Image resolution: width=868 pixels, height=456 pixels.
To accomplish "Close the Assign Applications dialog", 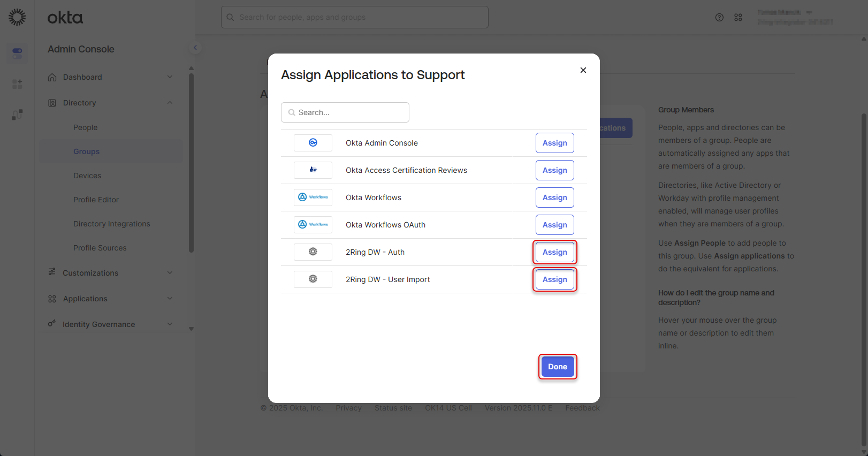I will (583, 70).
